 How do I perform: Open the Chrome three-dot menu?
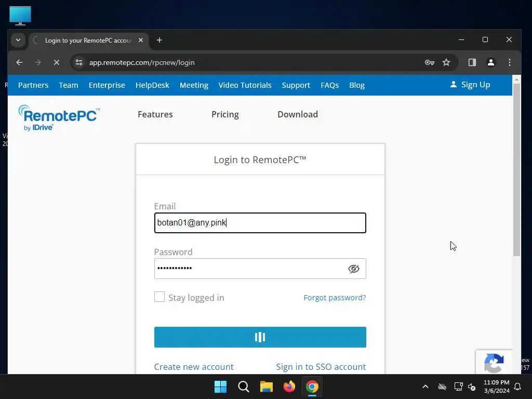510,62
